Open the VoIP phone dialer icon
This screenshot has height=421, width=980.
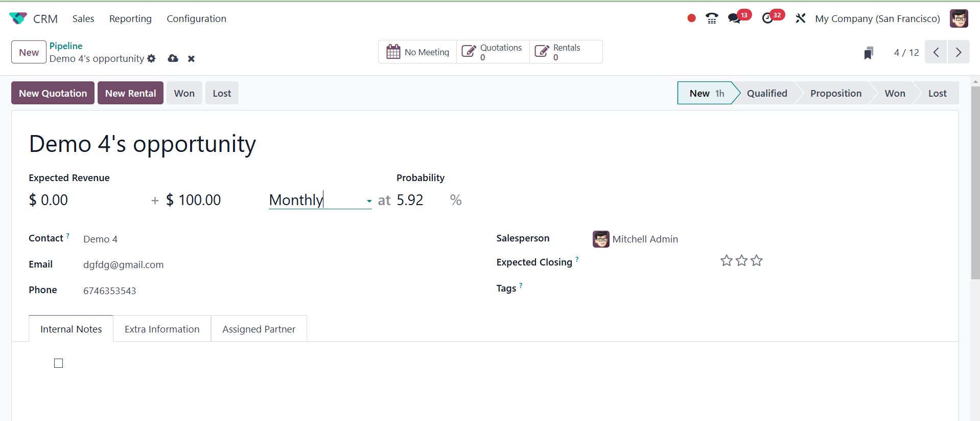pos(712,18)
